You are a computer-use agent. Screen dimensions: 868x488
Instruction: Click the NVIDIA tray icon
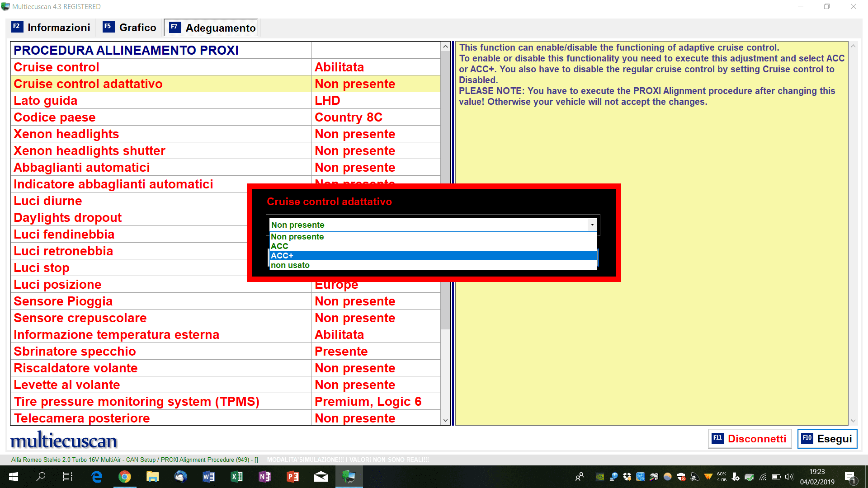600,477
